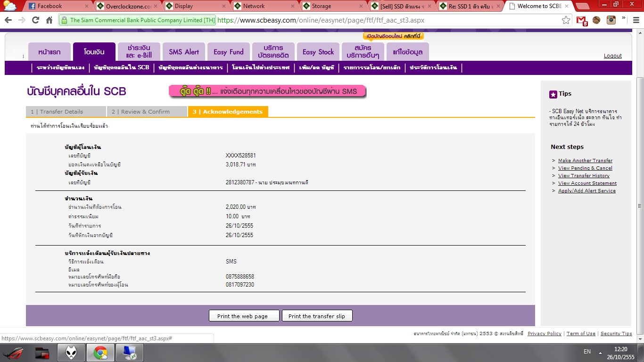Click the Make Another Transfer link
This screenshot has height=362, width=644.
point(585,161)
